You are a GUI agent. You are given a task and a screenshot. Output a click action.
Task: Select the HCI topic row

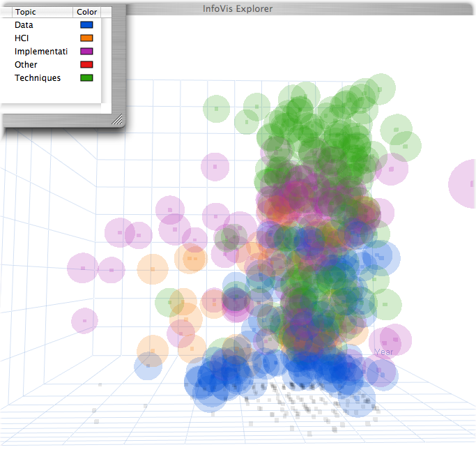(51, 38)
